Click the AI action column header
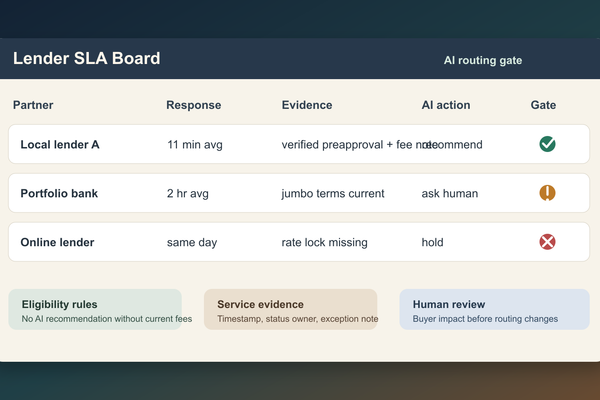600x400 pixels. pos(446,105)
